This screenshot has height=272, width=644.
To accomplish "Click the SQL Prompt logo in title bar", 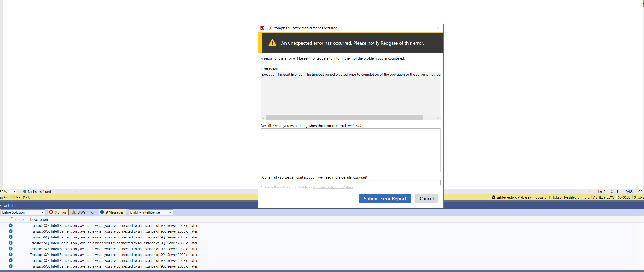I will tap(262, 28).
